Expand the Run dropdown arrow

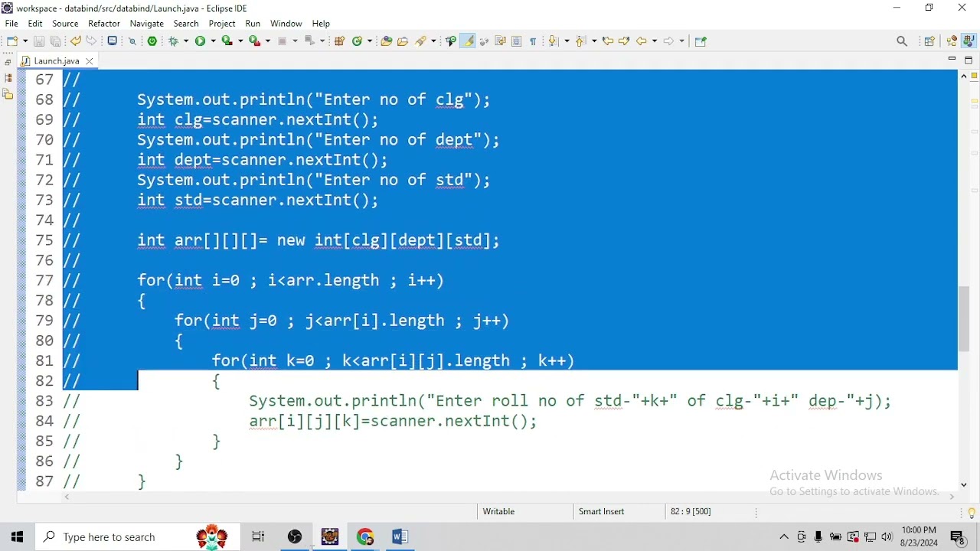coord(213,41)
